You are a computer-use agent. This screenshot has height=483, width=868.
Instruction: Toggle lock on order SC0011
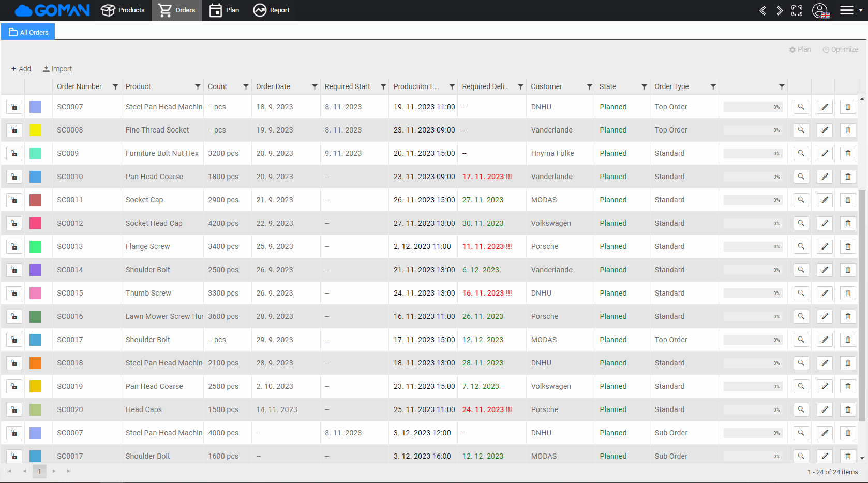[x=14, y=200]
